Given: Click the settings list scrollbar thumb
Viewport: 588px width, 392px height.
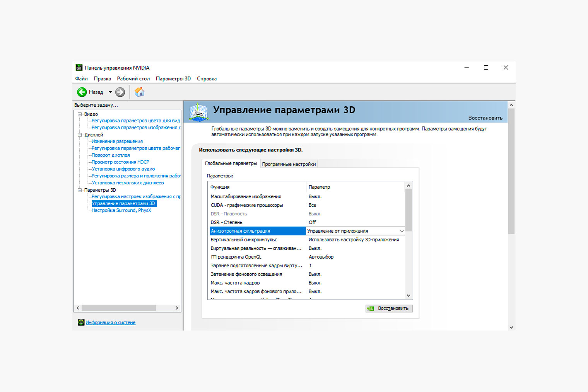Looking at the screenshot, I should 409,210.
